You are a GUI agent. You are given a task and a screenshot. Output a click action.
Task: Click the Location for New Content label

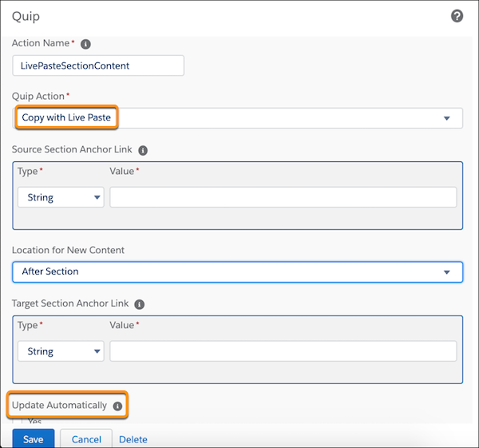tap(68, 250)
